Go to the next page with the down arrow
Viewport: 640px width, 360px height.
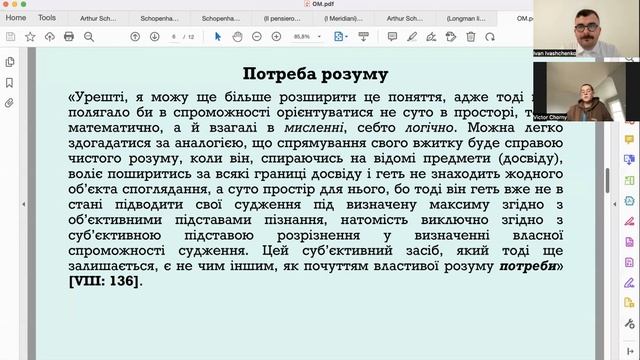click(x=154, y=37)
